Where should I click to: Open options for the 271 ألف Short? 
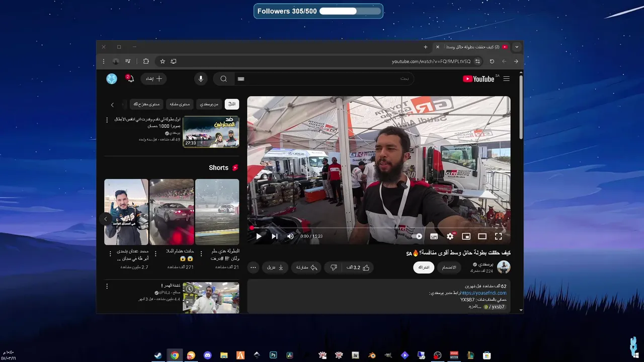(155, 253)
